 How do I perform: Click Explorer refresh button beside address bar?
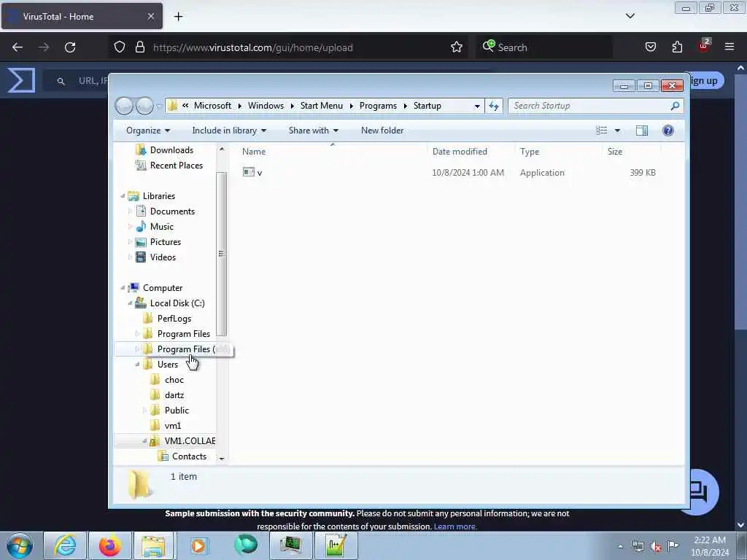[x=494, y=106]
